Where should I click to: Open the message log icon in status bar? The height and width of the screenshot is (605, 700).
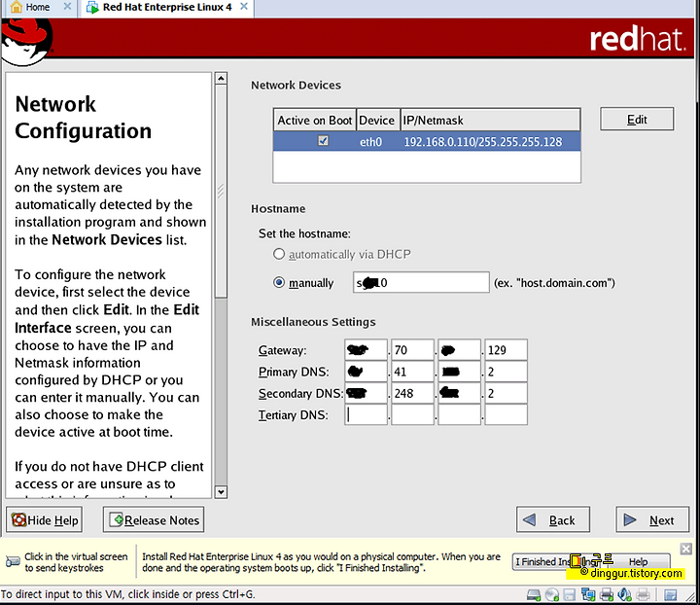coord(670,594)
